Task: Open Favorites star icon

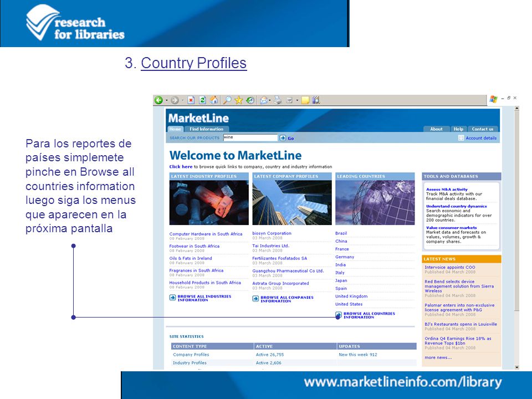Action: (x=239, y=100)
